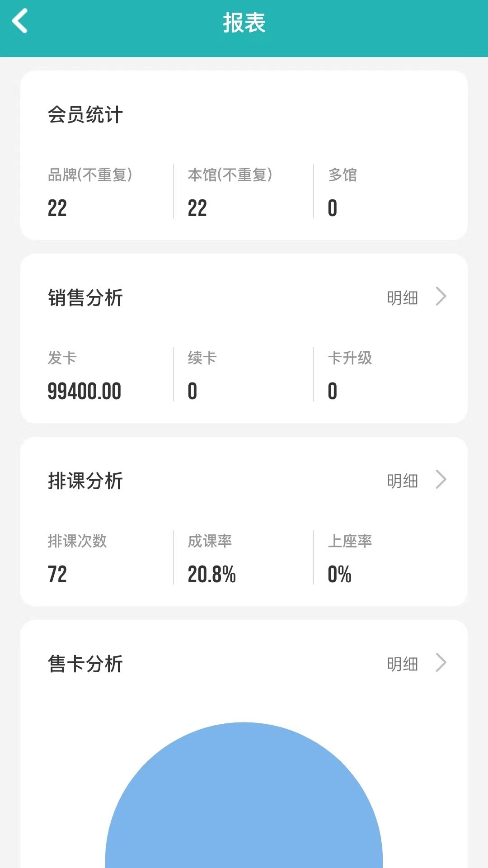Tap the 售卡分析 section heading
This screenshot has height=868, width=488.
(x=85, y=664)
